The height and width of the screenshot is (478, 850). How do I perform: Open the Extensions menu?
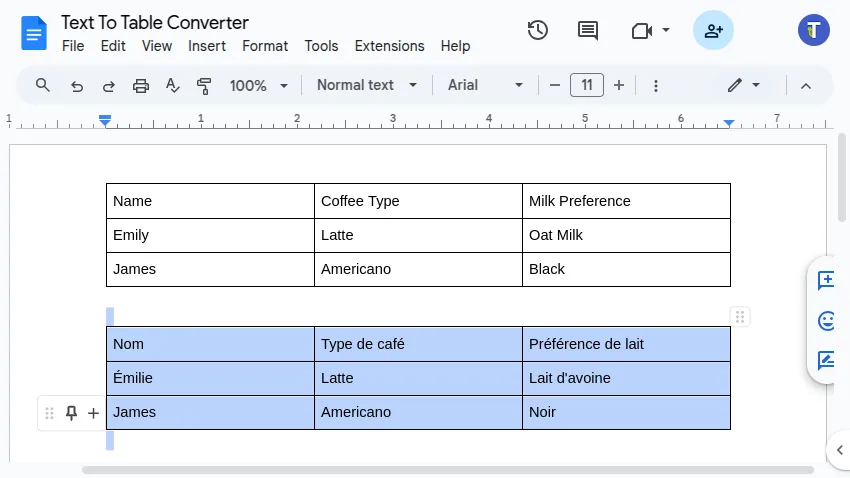coord(389,46)
